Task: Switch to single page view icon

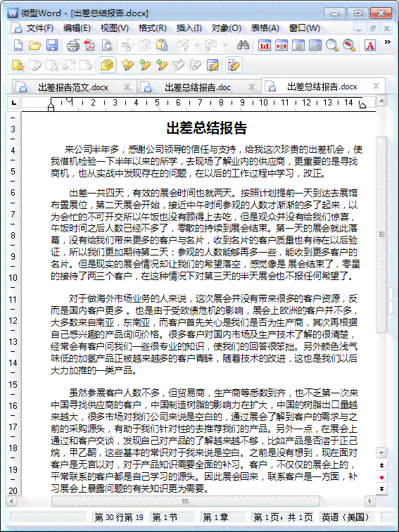Action: pos(298,45)
